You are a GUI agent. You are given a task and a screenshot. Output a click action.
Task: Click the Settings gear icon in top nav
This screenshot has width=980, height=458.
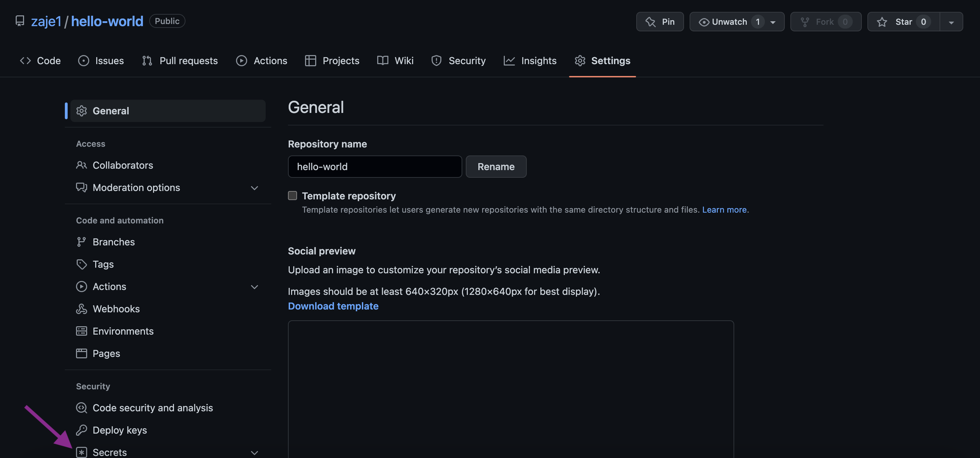pos(580,61)
